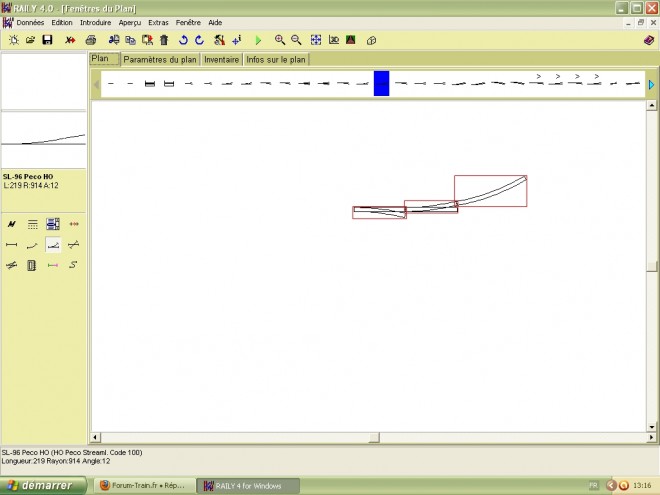This screenshot has width=660, height=495.
Task: Click the horizontal scrollbar right arrow
Action: [652, 438]
